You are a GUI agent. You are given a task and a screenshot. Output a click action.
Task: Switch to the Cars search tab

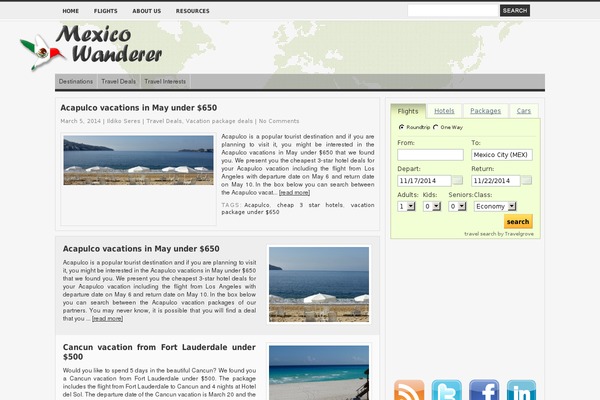(524, 111)
